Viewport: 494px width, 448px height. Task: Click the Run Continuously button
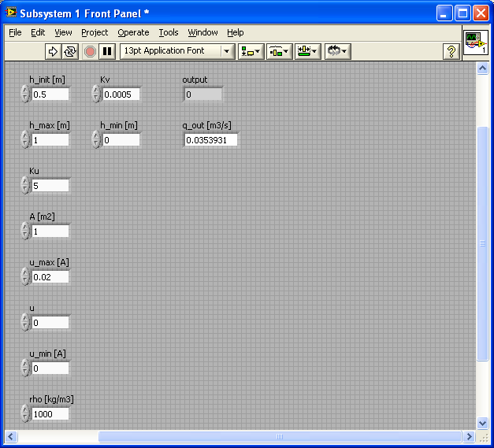point(70,51)
